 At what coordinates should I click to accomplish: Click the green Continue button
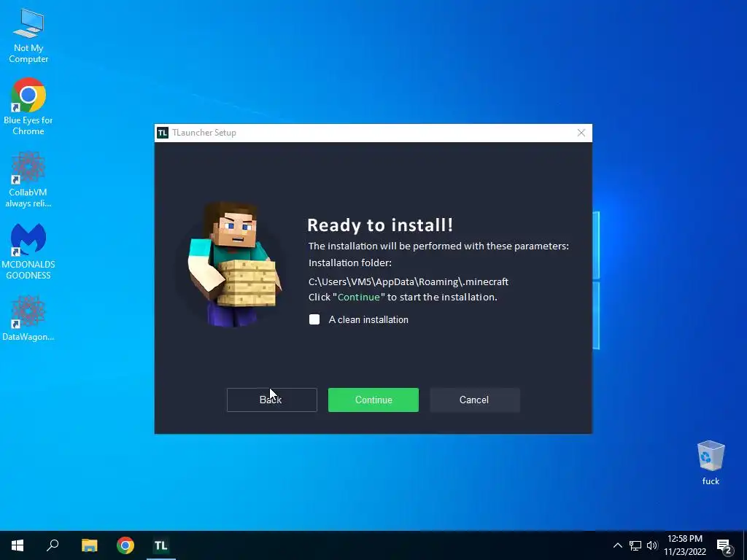click(373, 400)
